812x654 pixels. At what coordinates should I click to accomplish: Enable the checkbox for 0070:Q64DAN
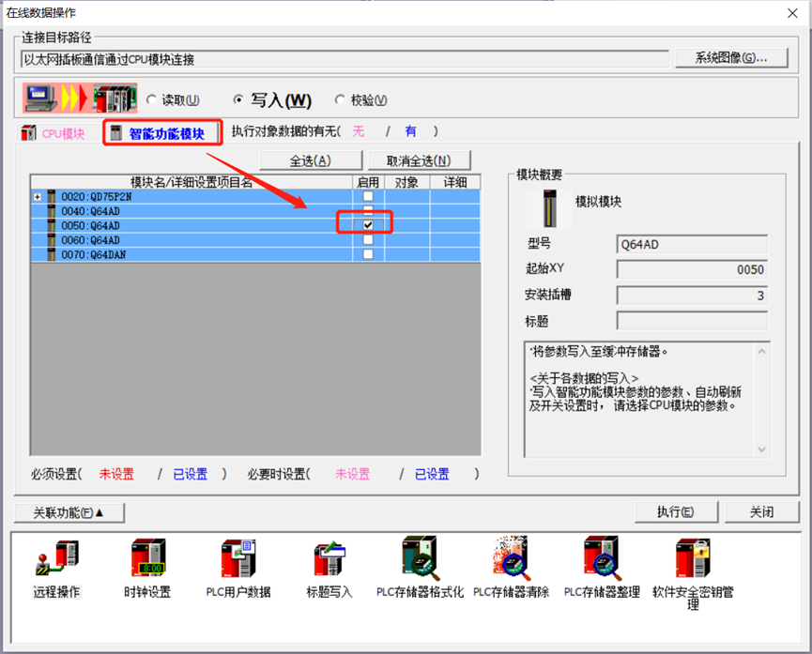click(x=368, y=254)
